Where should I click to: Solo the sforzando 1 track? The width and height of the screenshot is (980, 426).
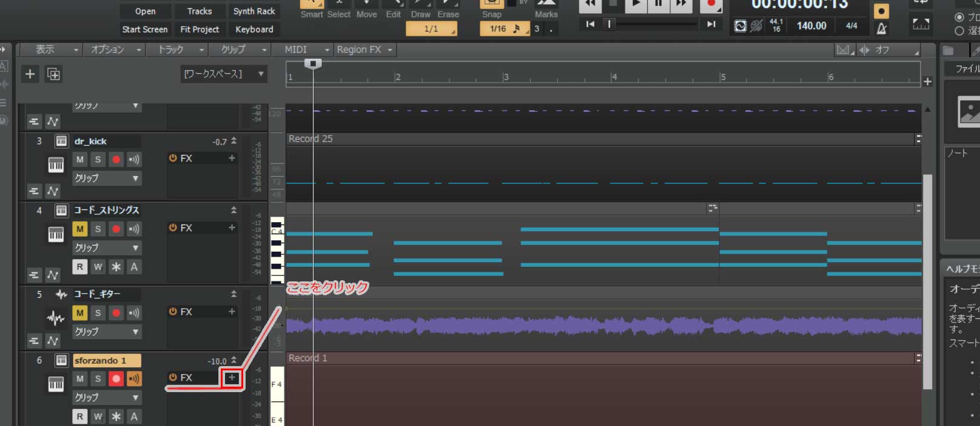click(97, 379)
